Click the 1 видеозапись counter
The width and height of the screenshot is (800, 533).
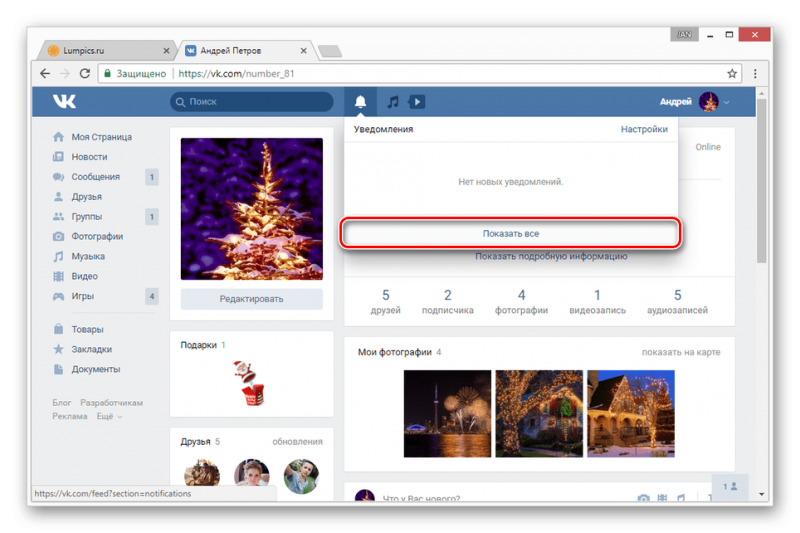coord(597,302)
